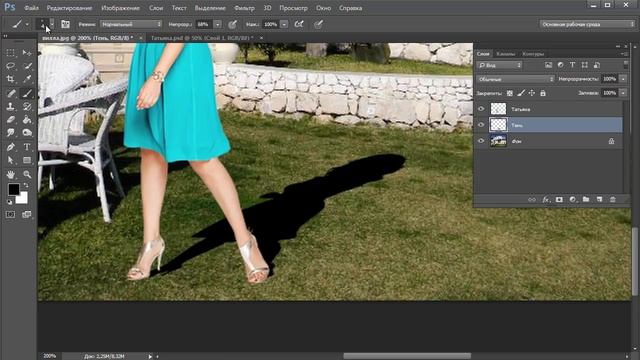Select the Eraser tool

point(11,120)
